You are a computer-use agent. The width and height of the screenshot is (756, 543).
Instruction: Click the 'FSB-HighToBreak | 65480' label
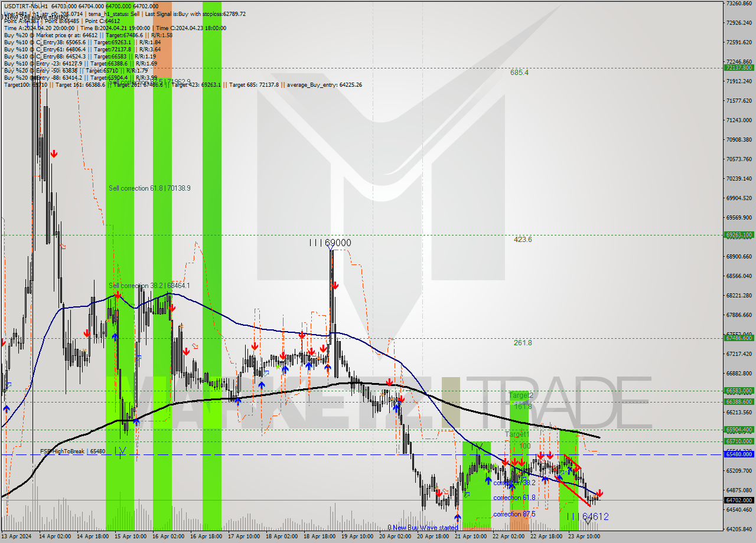tap(73, 452)
